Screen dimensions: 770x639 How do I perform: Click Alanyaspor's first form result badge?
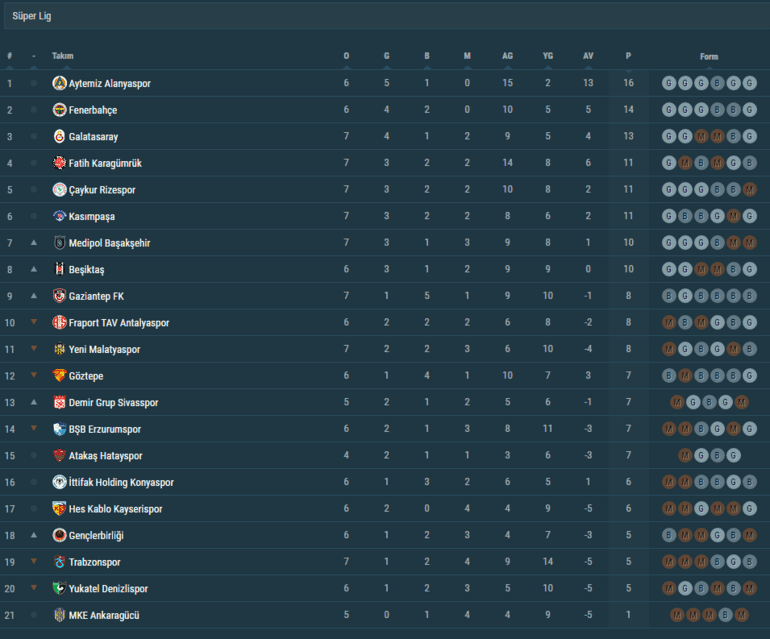(669, 83)
